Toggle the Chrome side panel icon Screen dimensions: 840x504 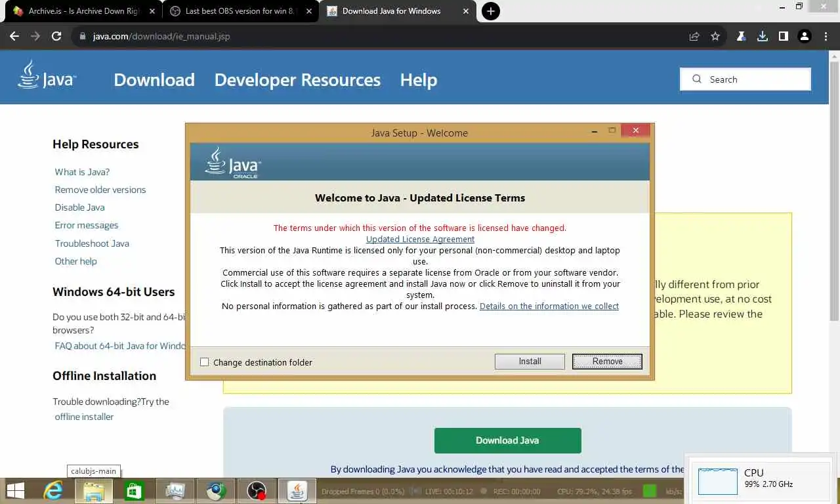(x=783, y=37)
